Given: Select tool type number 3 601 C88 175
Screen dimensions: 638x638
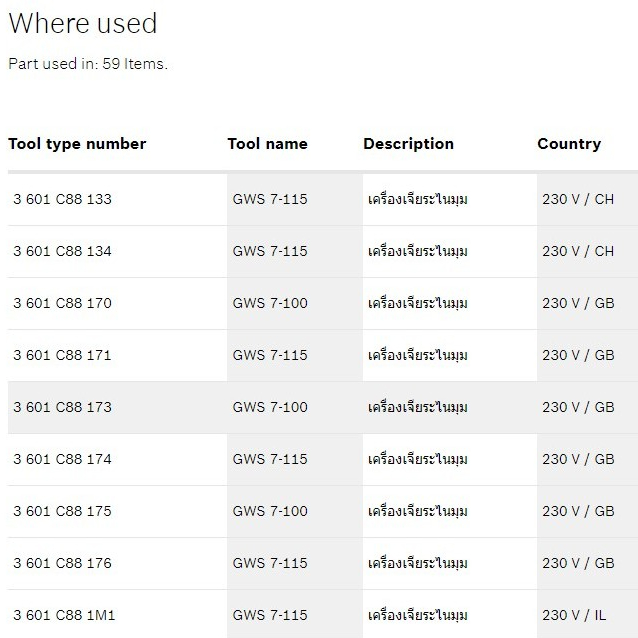Looking at the screenshot, I should tap(62, 511).
